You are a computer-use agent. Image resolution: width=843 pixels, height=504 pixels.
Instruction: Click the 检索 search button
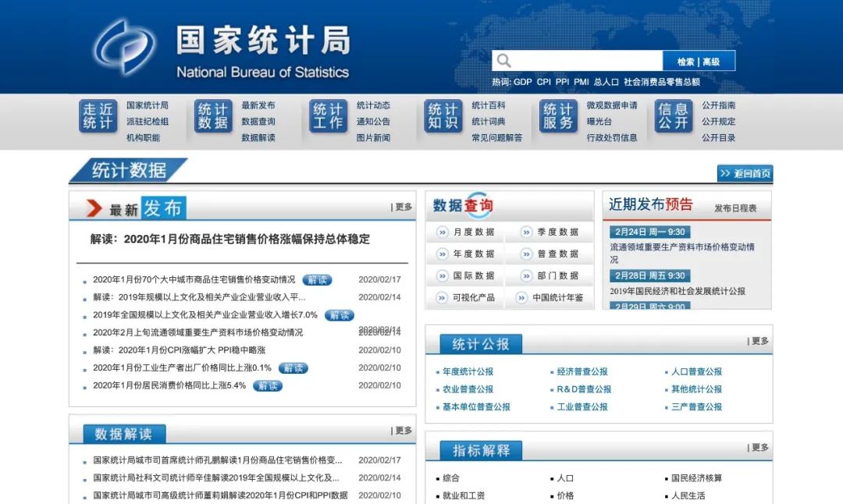pos(685,62)
